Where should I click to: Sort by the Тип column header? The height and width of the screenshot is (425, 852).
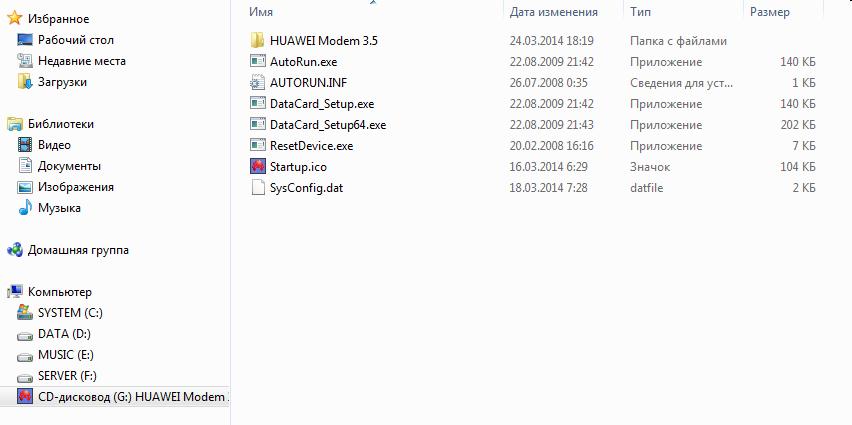(x=640, y=11)
